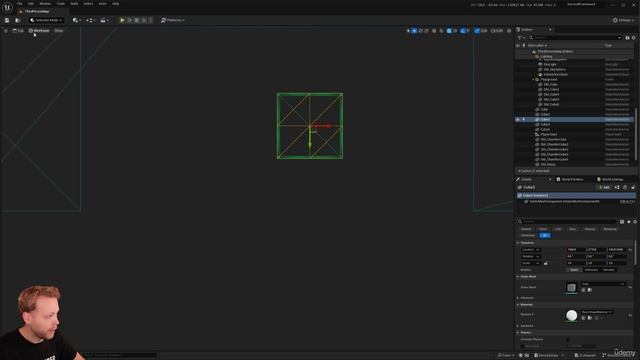Set Mobility to Movable

click(x=609, y=270)
